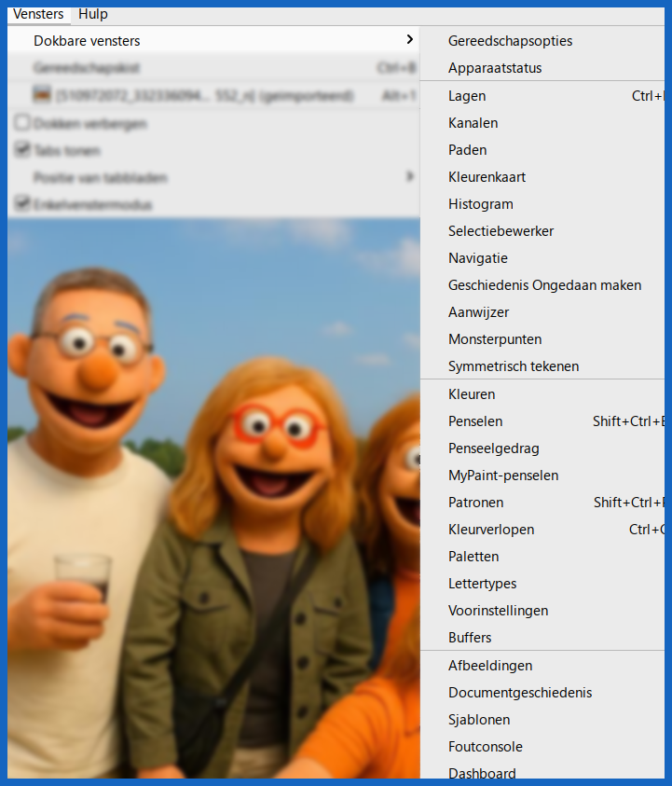Open the Navigatie dialog
Viewport: 672px width, 786px height.
[x=542, y=258]
